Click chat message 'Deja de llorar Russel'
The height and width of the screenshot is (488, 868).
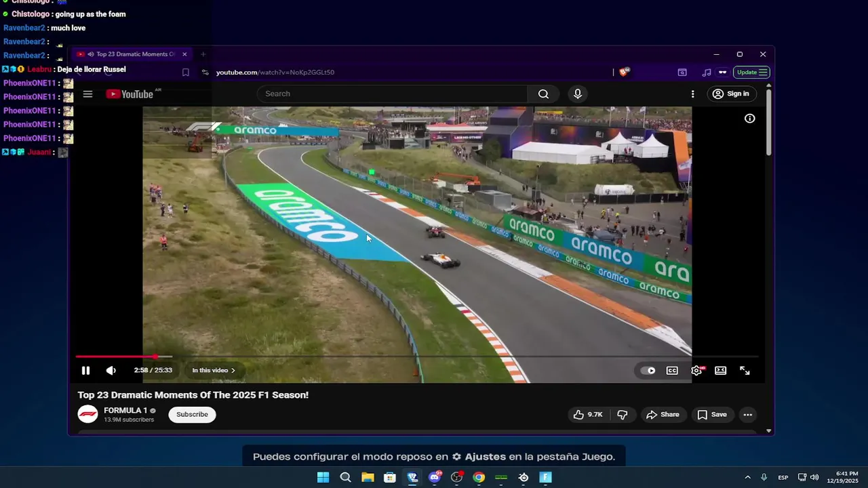click(92, 69)
